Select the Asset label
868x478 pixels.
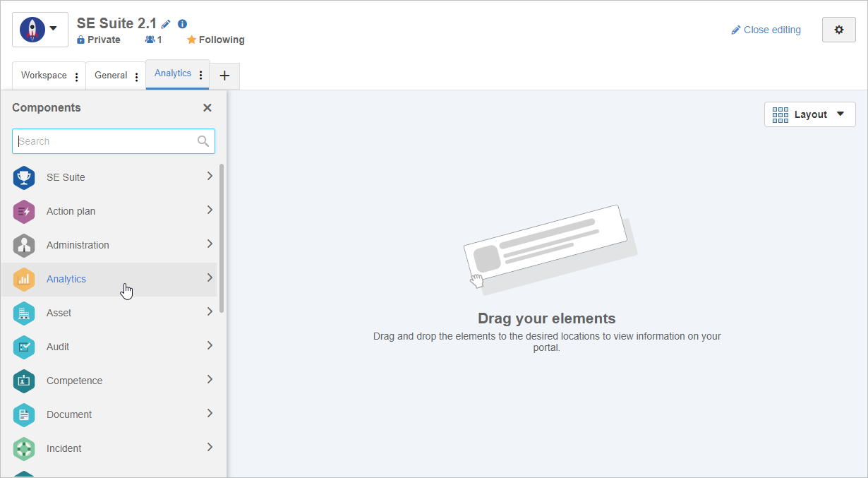tap(59, 313)
